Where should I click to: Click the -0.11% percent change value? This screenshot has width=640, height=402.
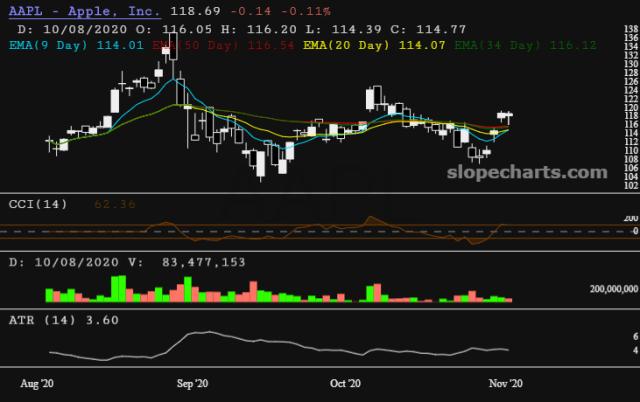click(306, 11)
